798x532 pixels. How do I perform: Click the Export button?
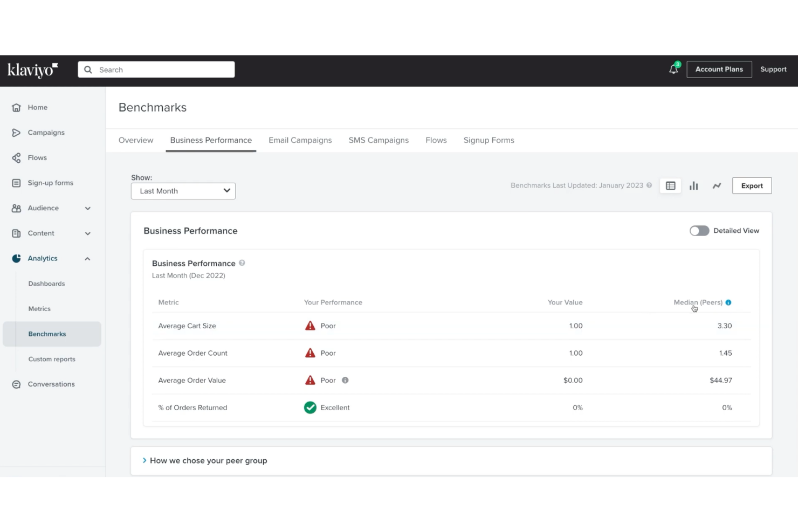click(751, 185)
